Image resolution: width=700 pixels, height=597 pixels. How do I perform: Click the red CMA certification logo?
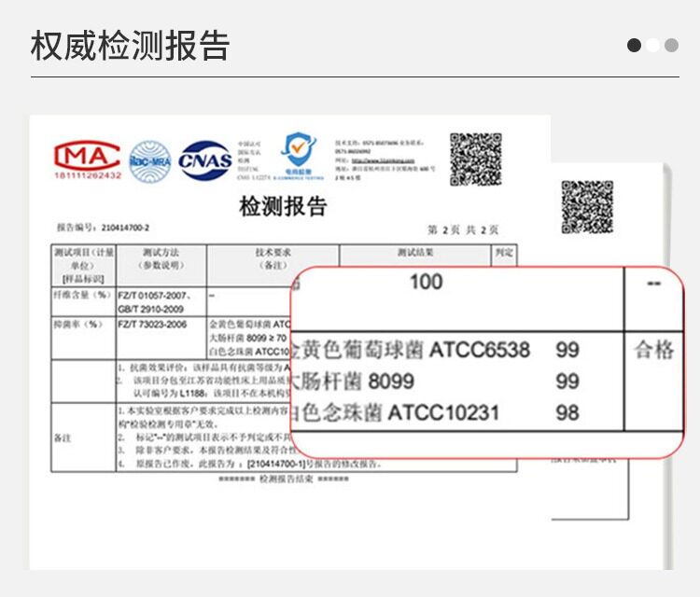[87, 156]
